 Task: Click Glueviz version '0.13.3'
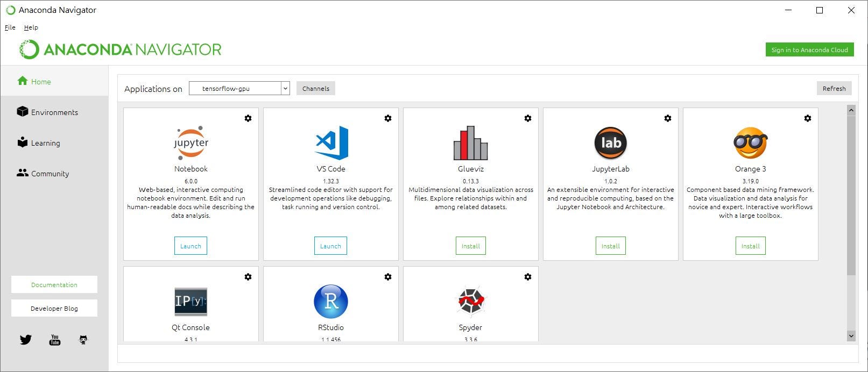pos(471,181)
